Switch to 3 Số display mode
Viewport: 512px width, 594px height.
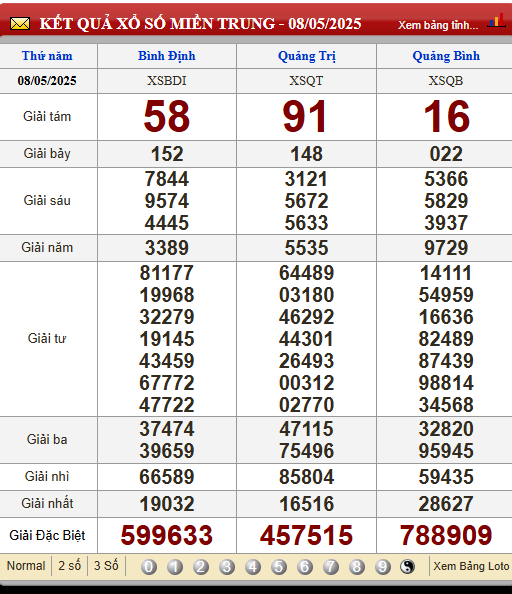[106, 566]
